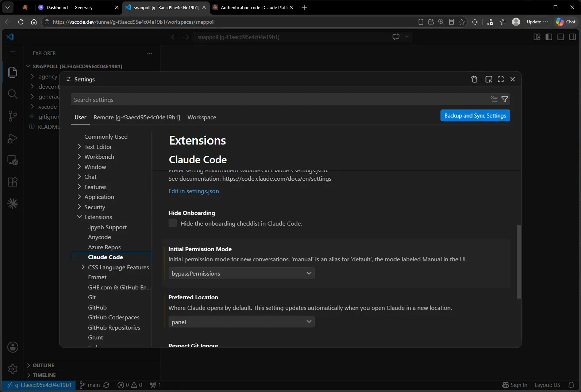This screenshot has width=581, height=392.
Task: Click settings scrollbar thumb
Action: click(519, 262)
